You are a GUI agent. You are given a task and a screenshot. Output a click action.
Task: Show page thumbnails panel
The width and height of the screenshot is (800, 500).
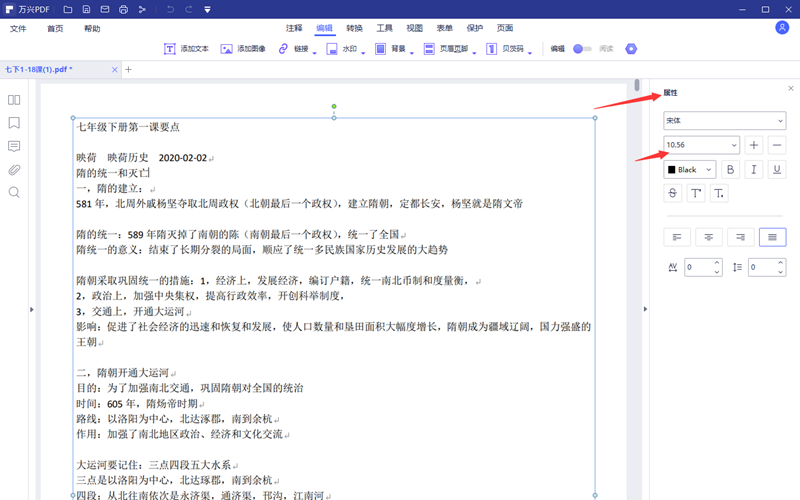point(14,100)
